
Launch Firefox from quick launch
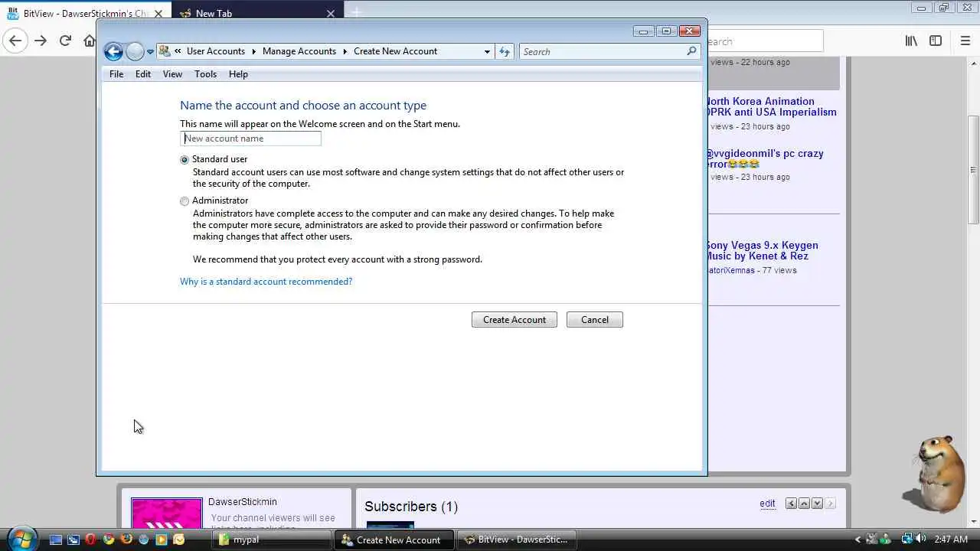126,540
